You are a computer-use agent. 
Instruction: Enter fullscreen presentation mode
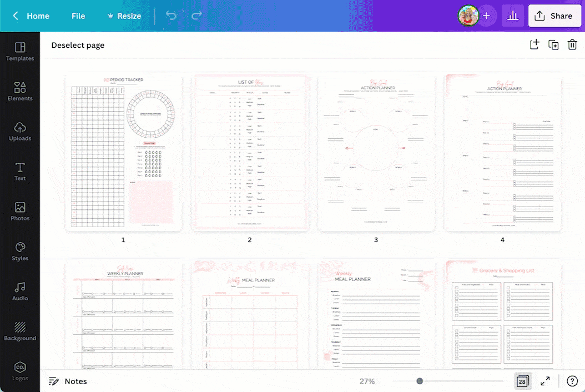pyautogui.click(x=545, y=381)
